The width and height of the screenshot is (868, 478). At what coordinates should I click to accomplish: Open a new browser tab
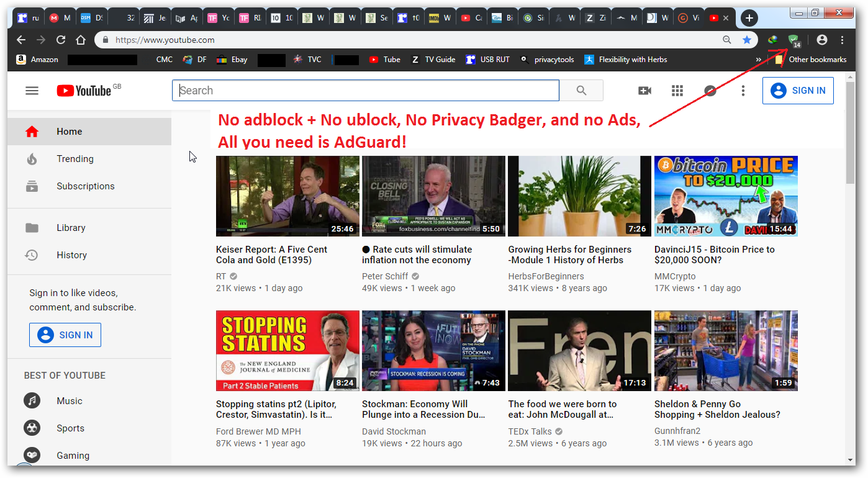(x=749, y=18)
